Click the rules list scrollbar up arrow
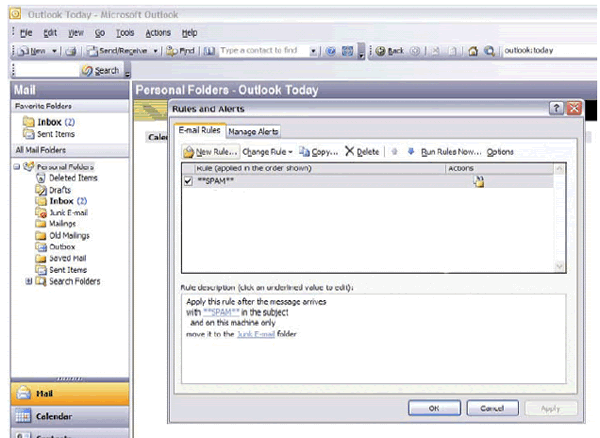 click(x=559, y=169)
